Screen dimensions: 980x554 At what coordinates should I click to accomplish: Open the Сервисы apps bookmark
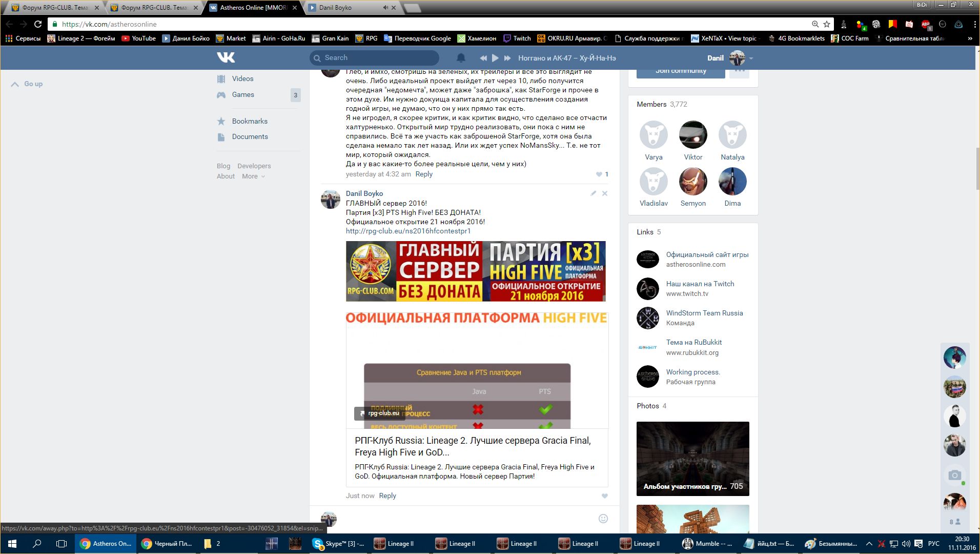(x=23, y=38)
